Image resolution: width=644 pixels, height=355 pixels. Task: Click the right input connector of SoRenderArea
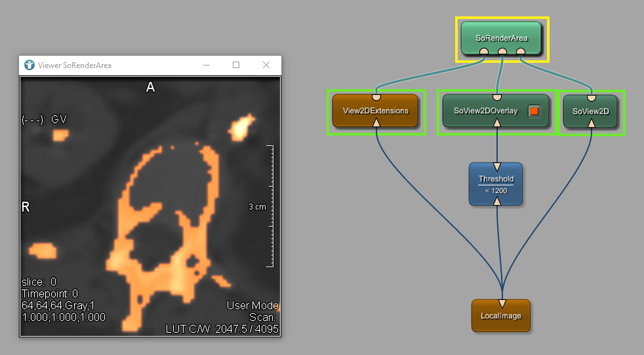(521, 51)
